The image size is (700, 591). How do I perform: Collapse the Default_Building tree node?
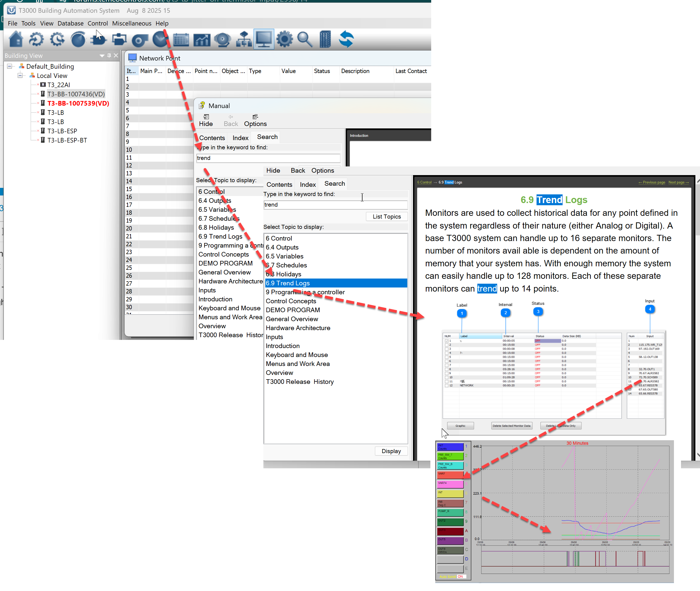tap(10, 66)
